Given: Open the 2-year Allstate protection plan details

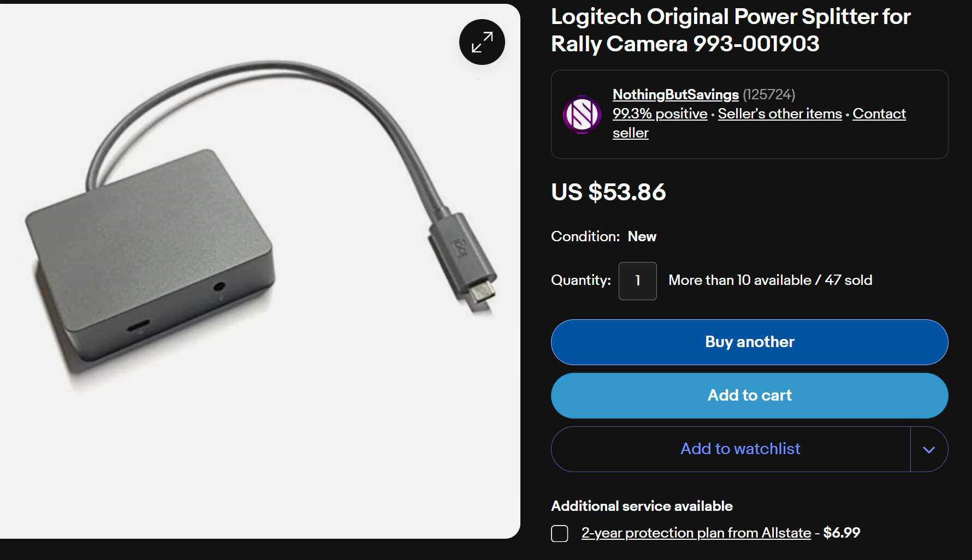Looking at the screenshot, I should click(696, 533).
